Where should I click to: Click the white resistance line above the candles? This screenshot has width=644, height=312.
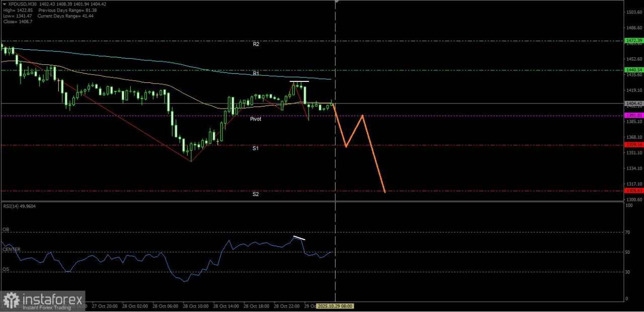point(300,81)
